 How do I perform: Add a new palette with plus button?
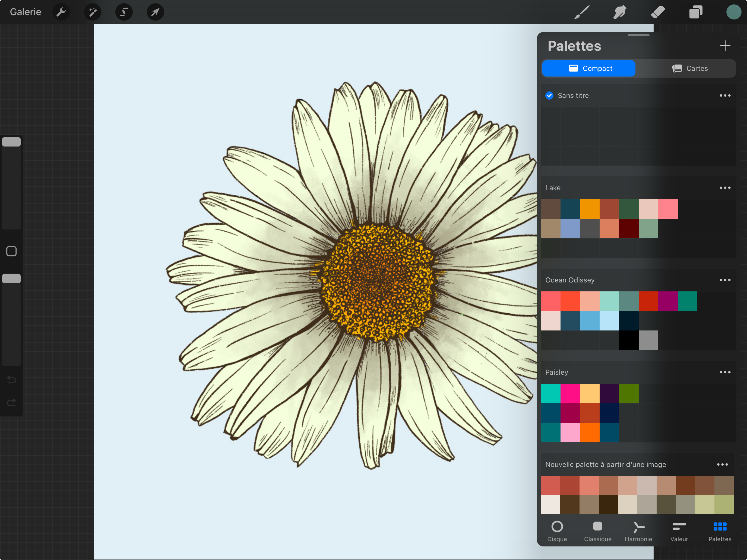[x=725, y=46]
